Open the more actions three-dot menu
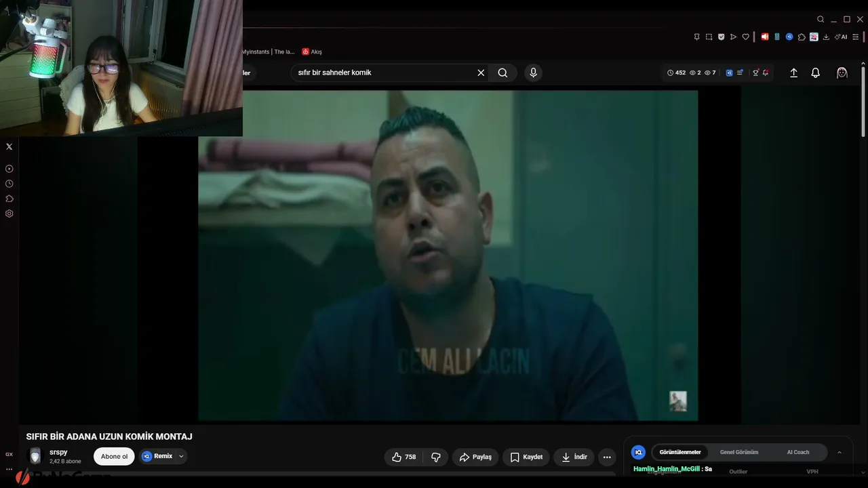The height and width of the screenshot is (488, 868). (x=607, y=457)
